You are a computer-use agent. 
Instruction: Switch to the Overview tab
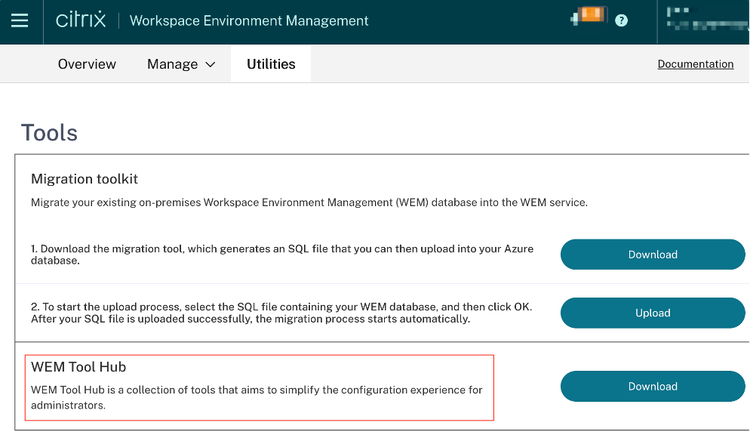point(87,64)
